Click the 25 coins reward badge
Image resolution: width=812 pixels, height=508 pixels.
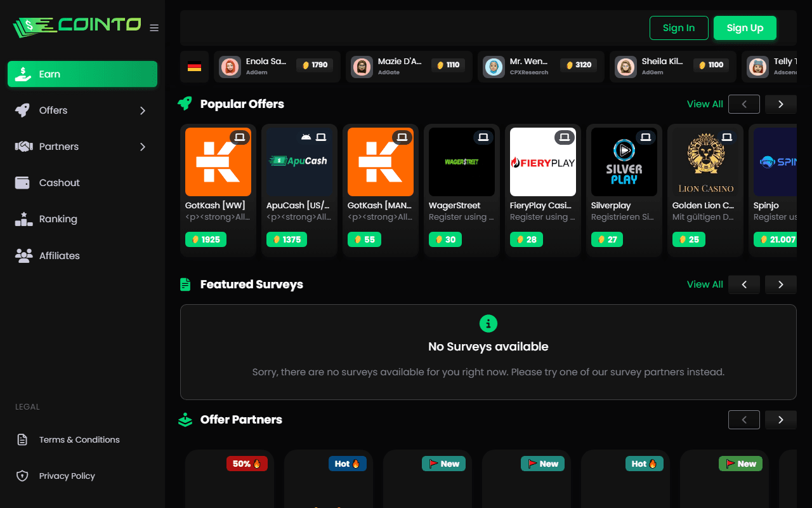(689, 239)
